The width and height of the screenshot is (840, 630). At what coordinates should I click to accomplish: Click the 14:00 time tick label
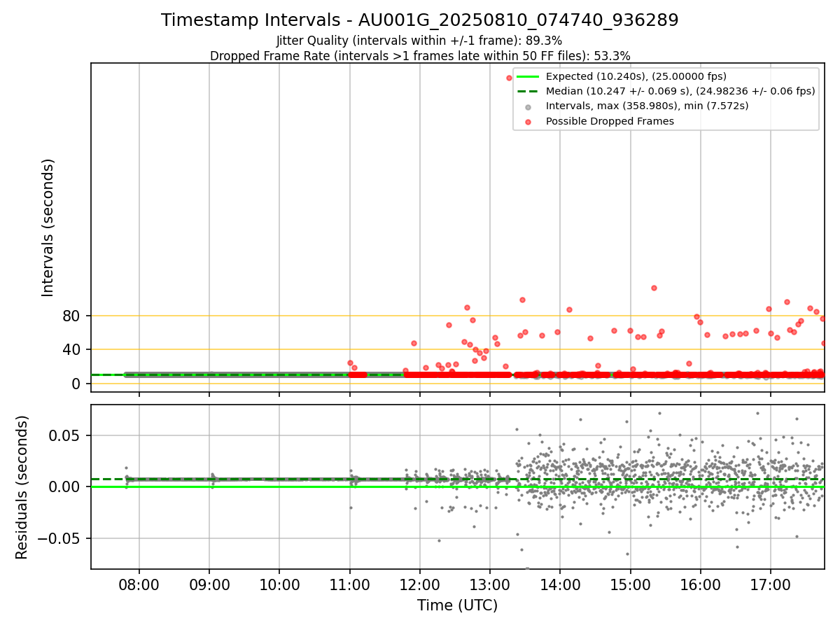(560, 584)
